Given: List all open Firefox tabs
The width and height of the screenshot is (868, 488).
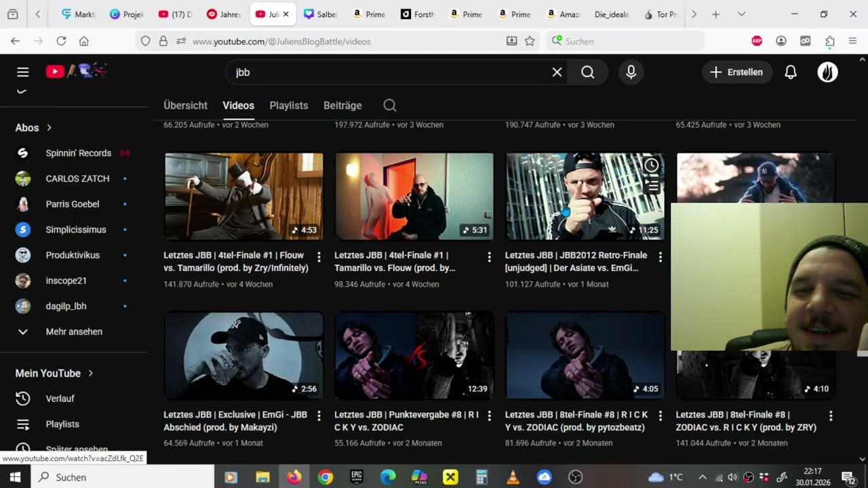Looking at the screenshot, I should tap(741, 14).
